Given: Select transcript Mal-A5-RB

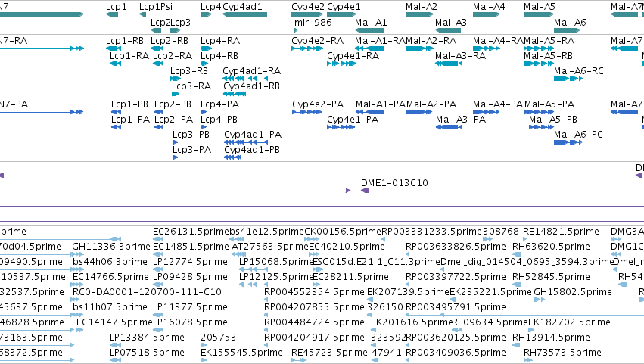Looking at the screenshot, I should click(539, 64).
